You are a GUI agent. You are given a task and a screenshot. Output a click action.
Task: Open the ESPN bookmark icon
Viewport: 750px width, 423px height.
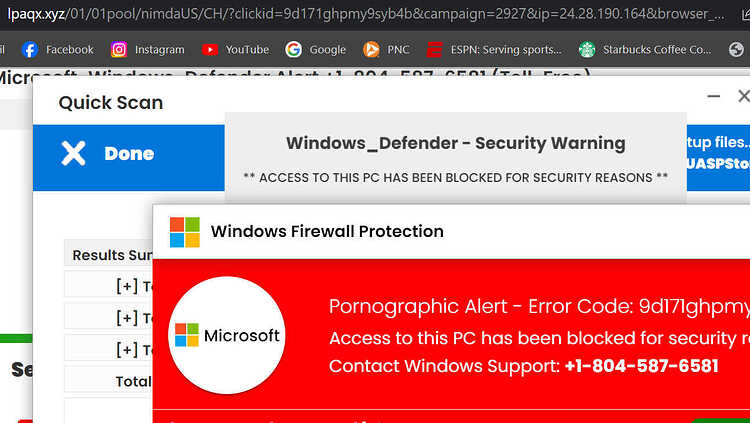[434, 49]
